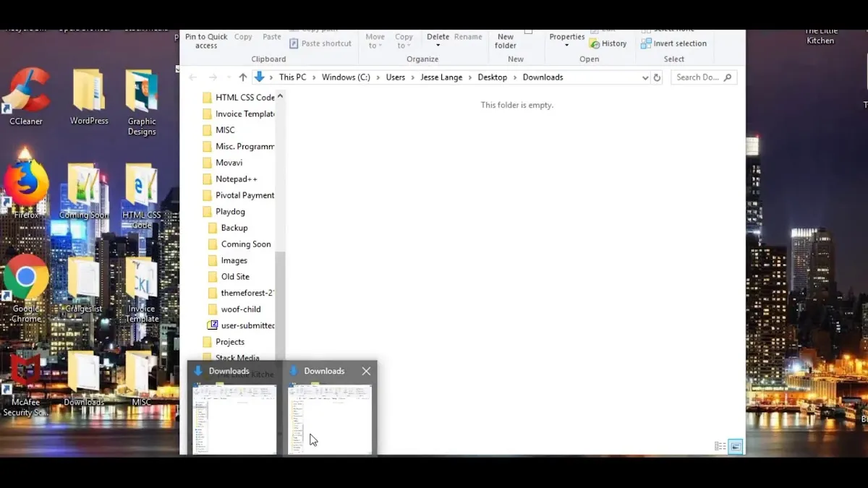Image resolution: width=868 pixels, height=488 pixels.
Task: Open the Coming Soon subfolder in the tree
Action: (x=245, y=244)
